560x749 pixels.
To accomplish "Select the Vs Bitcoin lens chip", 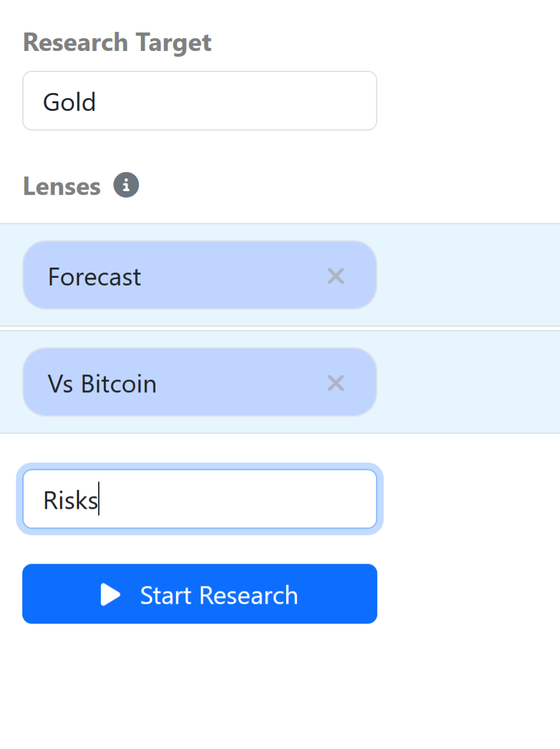I will point(200,382).
